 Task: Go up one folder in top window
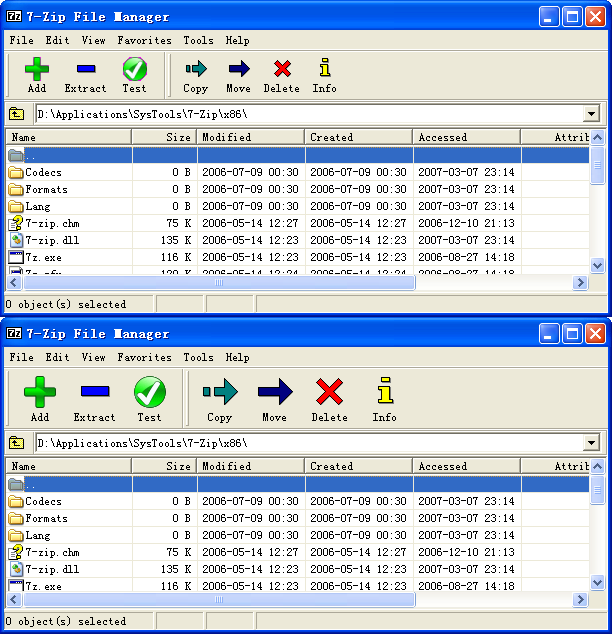(17, 114)
